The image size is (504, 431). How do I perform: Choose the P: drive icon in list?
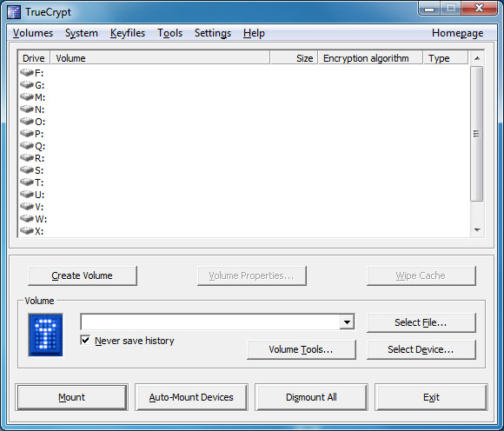[27, 133]
